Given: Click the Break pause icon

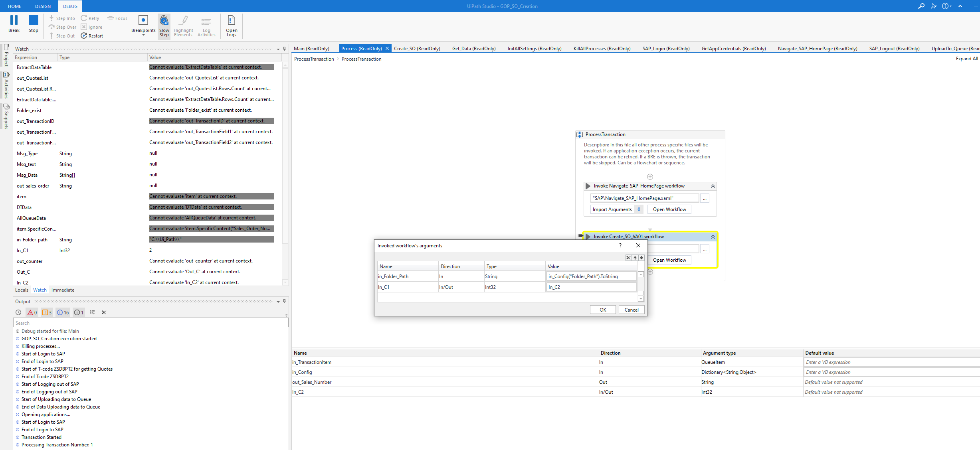Looking at the screenshot, I should pyautogui.click(x=14, y=20).
